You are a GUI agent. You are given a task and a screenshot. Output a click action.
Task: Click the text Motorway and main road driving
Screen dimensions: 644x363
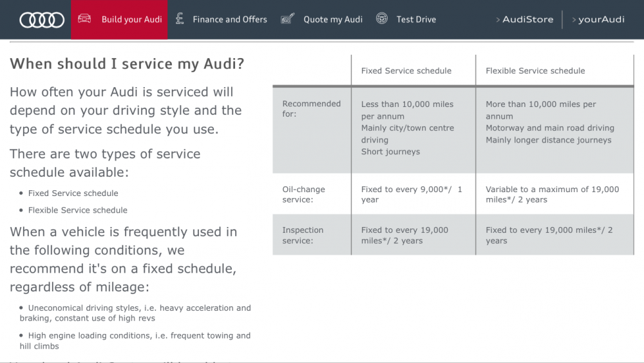point(550,128)
